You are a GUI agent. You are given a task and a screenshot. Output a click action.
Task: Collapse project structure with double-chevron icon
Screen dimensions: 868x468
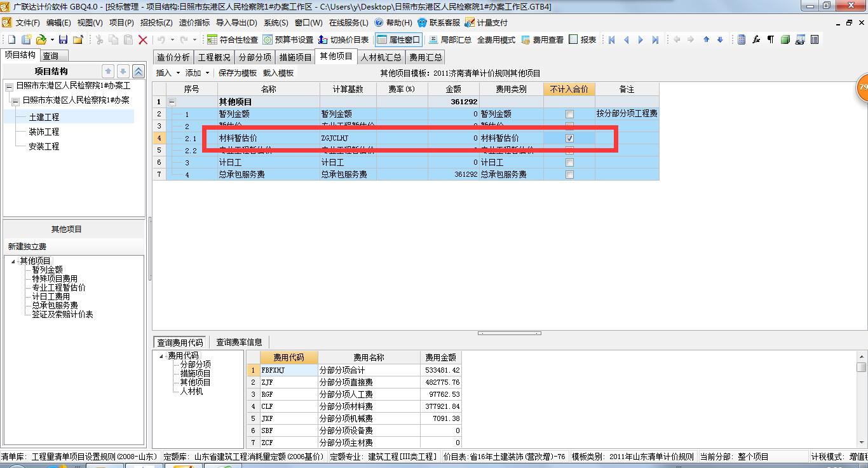click(x=138, y=71)
